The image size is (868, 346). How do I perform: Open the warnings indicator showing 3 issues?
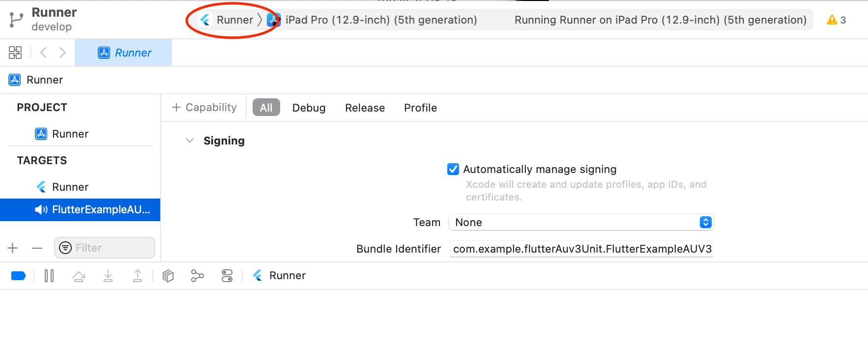[x=837, y=20]
